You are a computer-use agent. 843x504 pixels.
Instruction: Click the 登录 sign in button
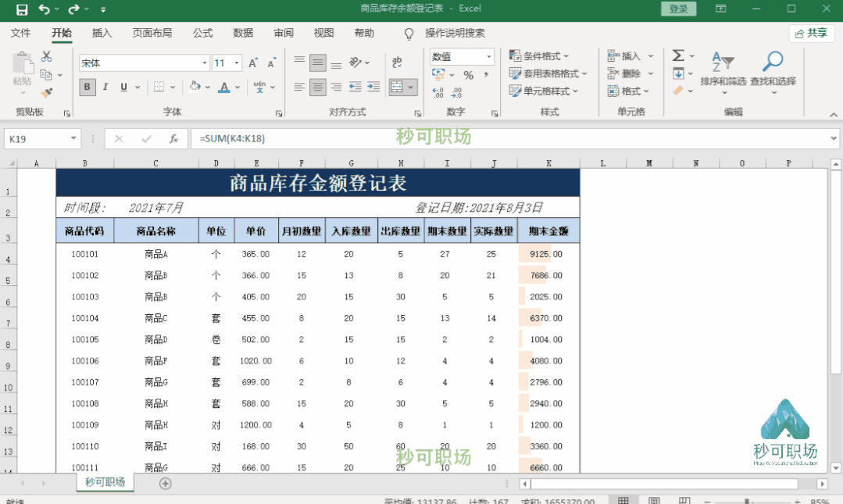(678, 9)
